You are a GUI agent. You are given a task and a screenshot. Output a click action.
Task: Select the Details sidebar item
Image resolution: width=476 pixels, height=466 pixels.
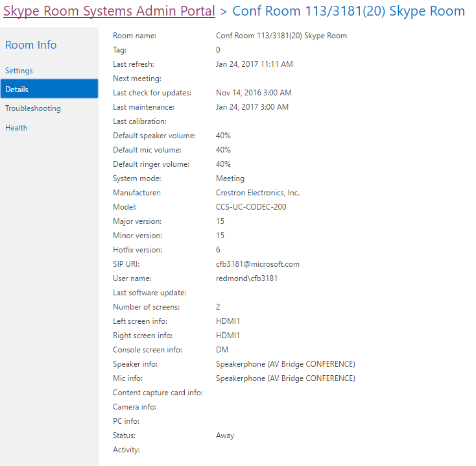49,89
